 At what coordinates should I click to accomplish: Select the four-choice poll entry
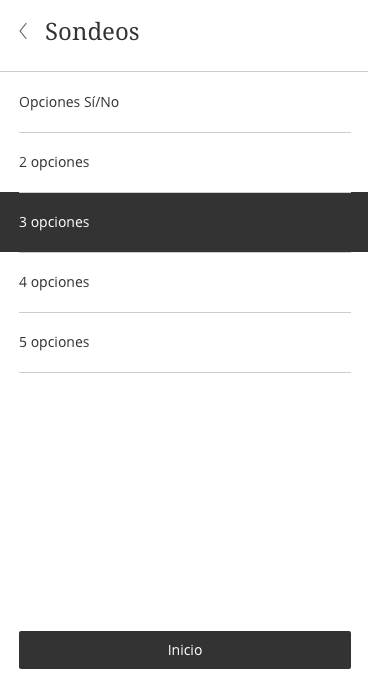pos(185,282)
